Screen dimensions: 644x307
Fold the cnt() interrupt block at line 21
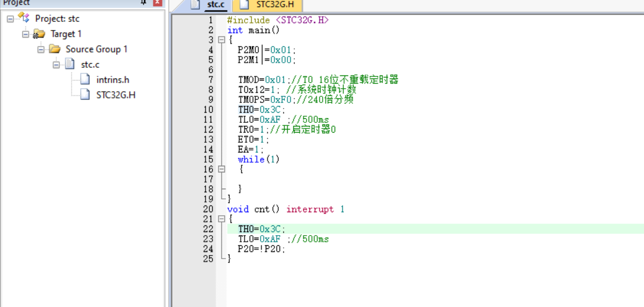[221, 219]
